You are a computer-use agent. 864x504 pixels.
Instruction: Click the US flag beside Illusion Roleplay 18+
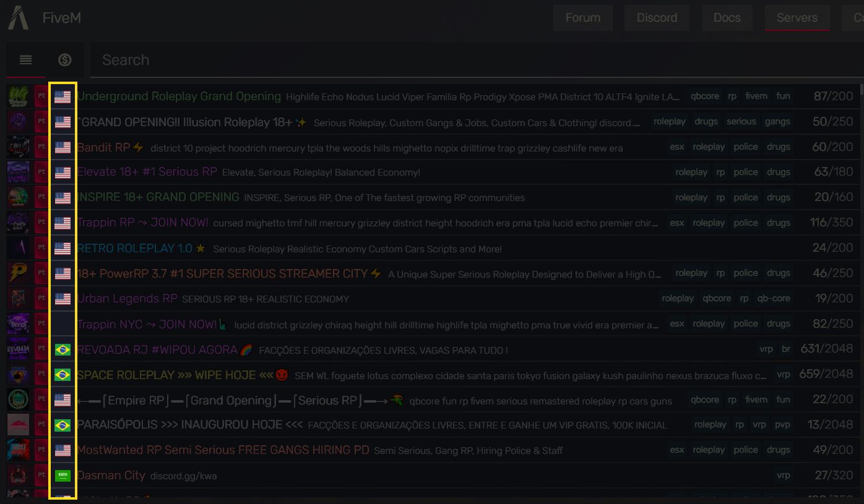(63, 122)
